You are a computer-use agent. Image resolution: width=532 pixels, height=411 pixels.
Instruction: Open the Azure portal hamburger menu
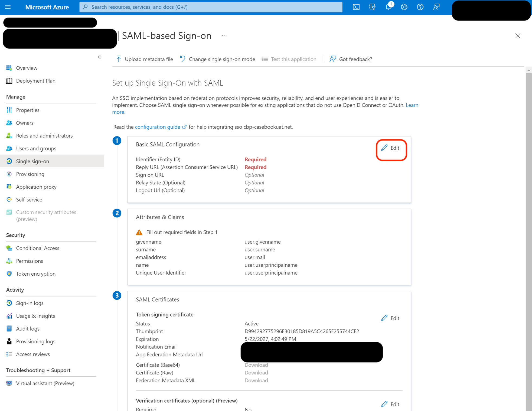click(x=8, y=7)
